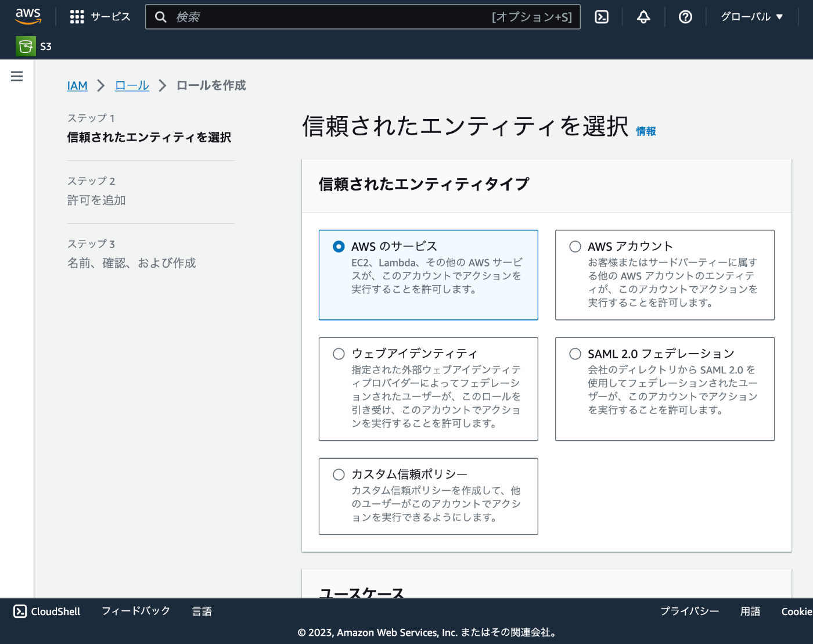Open the notifications bell icon
Image resolution: width=813 pixels, height=644 pixels.
[643, 17]
